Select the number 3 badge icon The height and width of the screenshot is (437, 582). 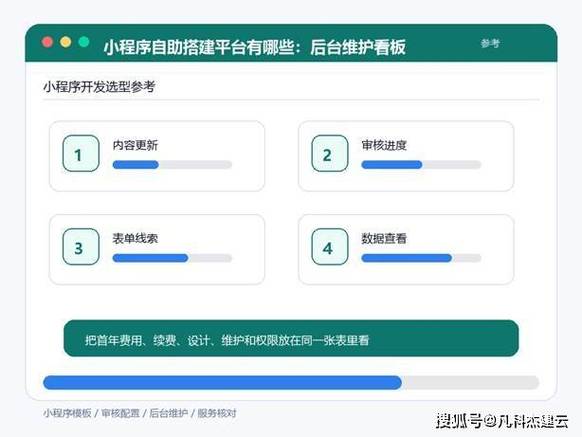click(x=81, y=247)
